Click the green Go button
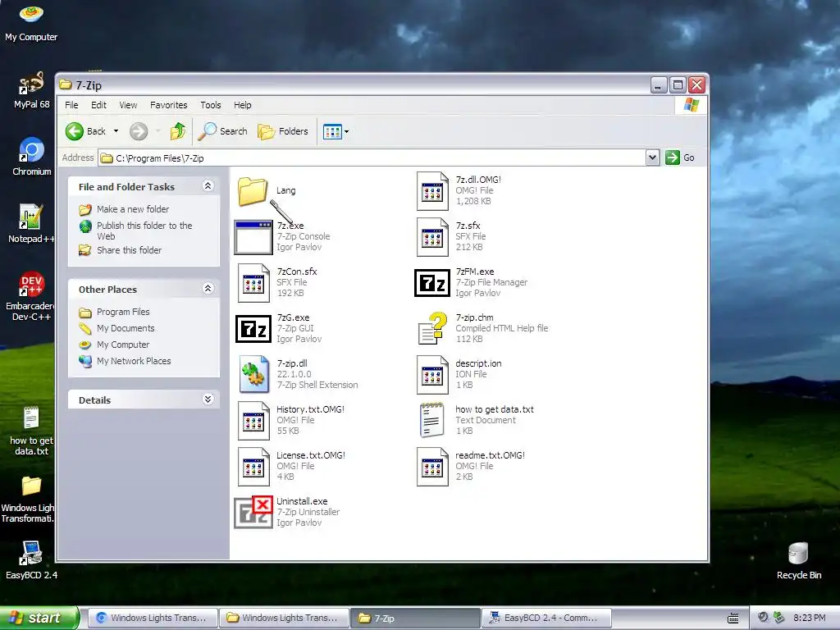This screenshot has height=630, width=840. click(x=680, y=157)
